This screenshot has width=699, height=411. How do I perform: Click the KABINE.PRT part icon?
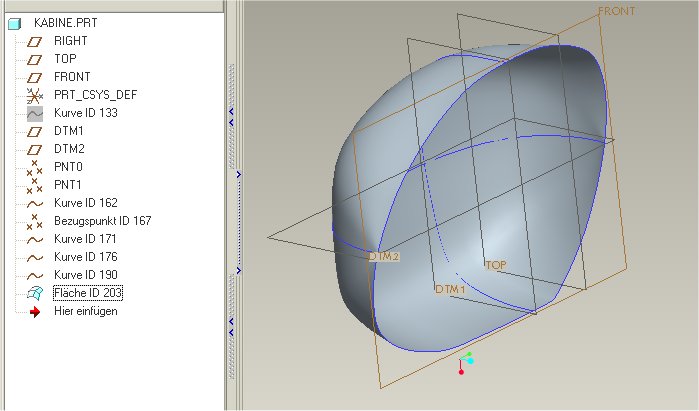click(x=15, y=23)
